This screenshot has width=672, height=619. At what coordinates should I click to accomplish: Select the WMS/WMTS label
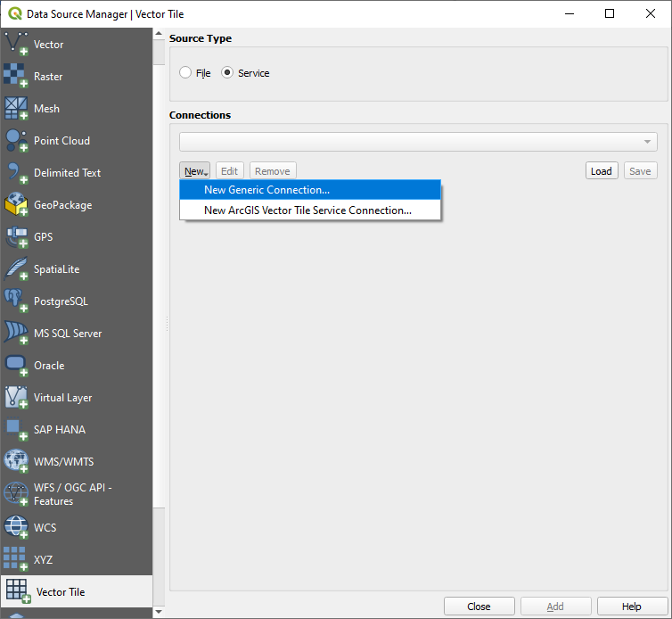point(64,461)
